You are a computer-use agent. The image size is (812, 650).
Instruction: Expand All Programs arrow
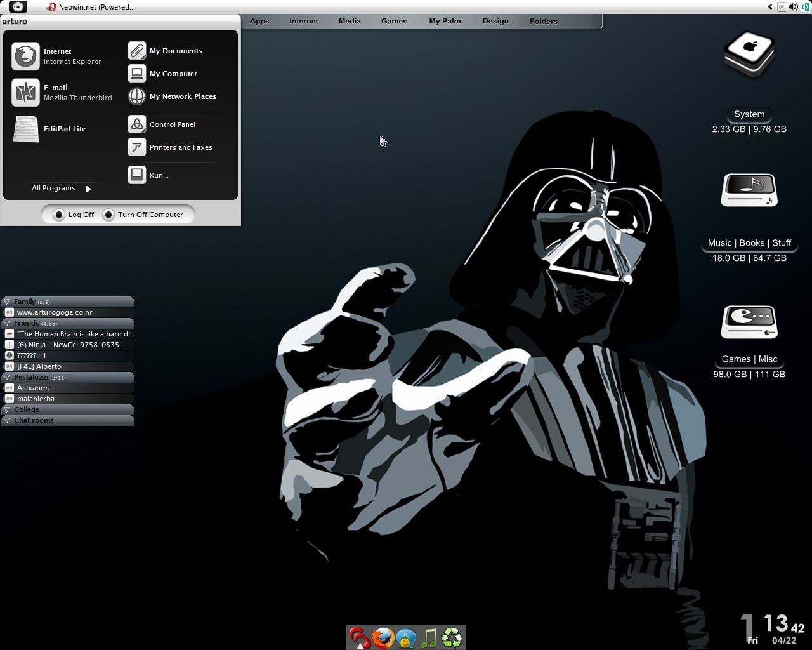tap(89, 189)
